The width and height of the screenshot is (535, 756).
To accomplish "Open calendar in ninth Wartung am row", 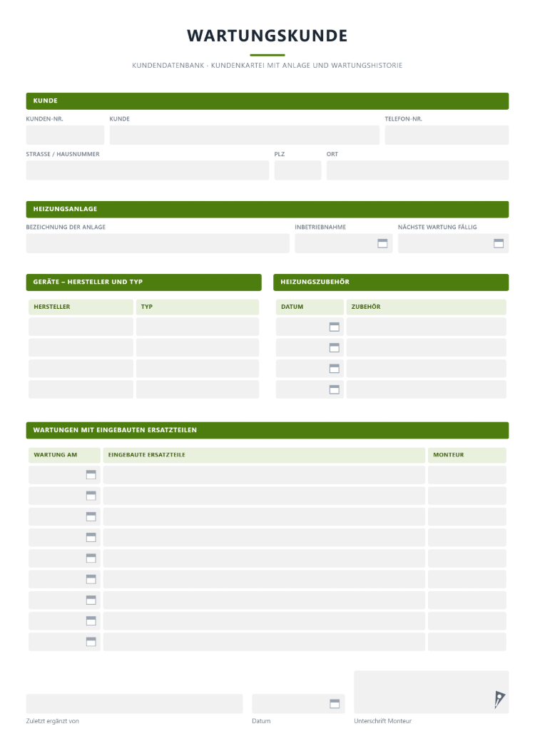I will 91,642.
